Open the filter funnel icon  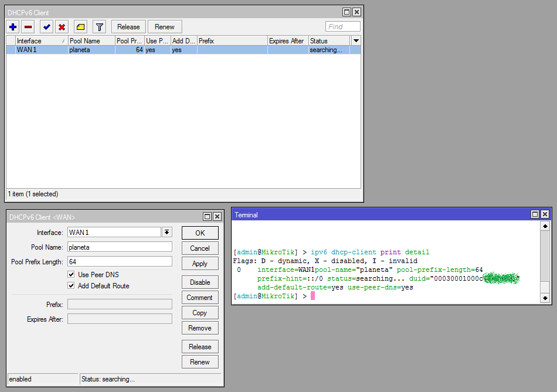point(100,27)
